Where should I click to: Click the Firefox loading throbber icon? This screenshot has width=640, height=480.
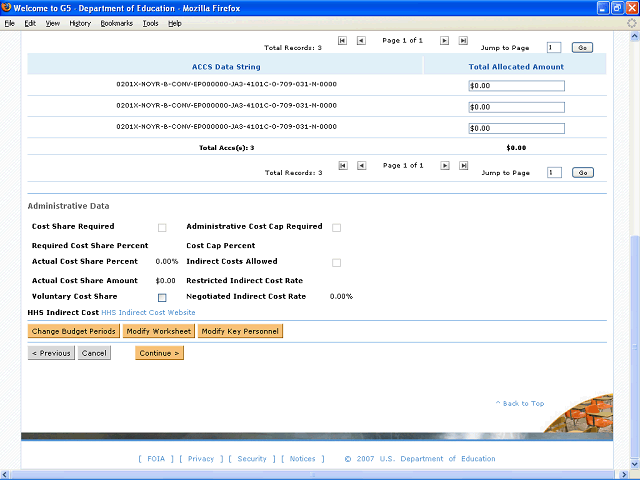pyautogui.click(x=632, y=23)
